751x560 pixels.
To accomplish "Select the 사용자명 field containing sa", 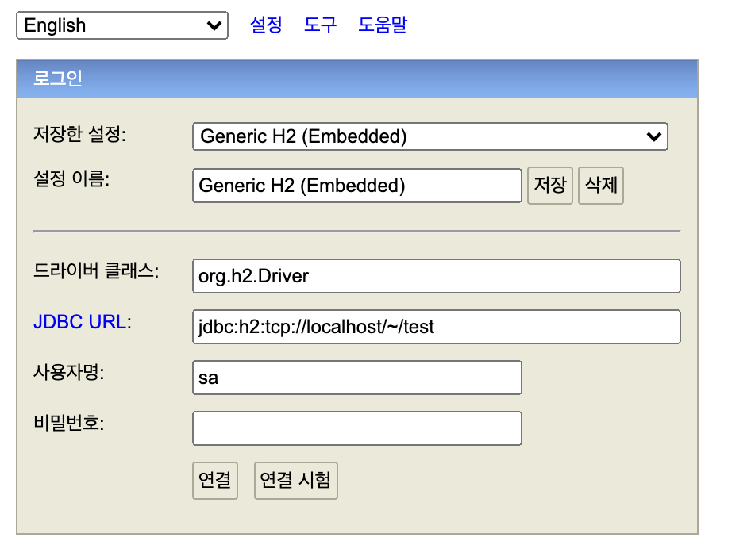I will click(356, 378).
